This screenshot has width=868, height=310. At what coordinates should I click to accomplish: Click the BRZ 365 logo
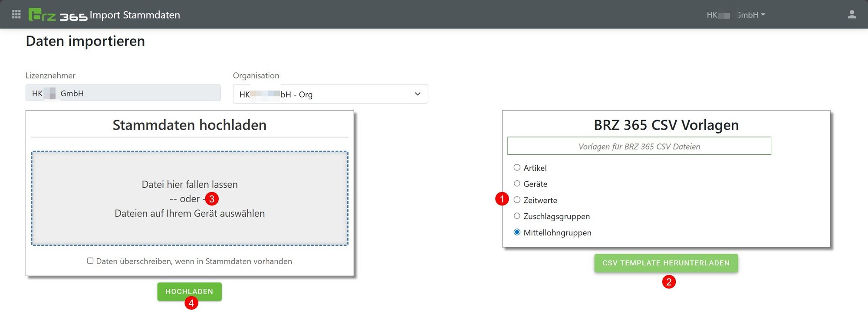58,15
